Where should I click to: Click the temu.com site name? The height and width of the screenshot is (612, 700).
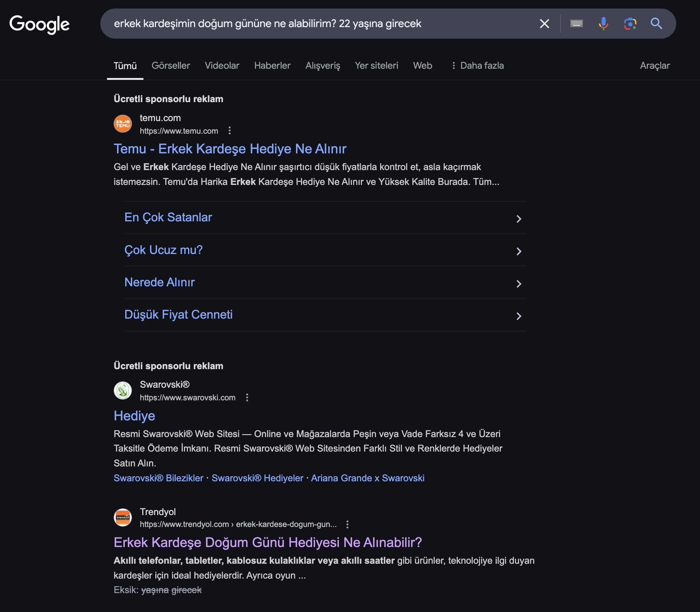click(160, 118)
